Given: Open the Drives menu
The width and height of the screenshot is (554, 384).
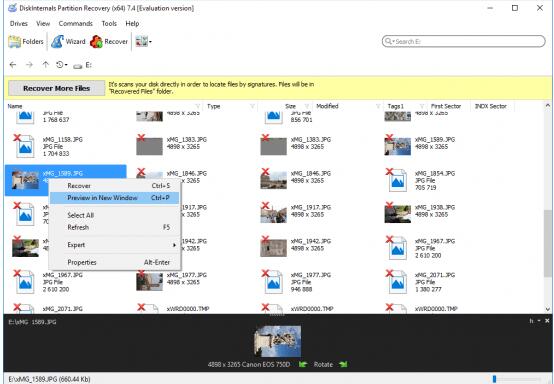Looking at the screenshot, I should pyautogui.click(x=19, y=24).
